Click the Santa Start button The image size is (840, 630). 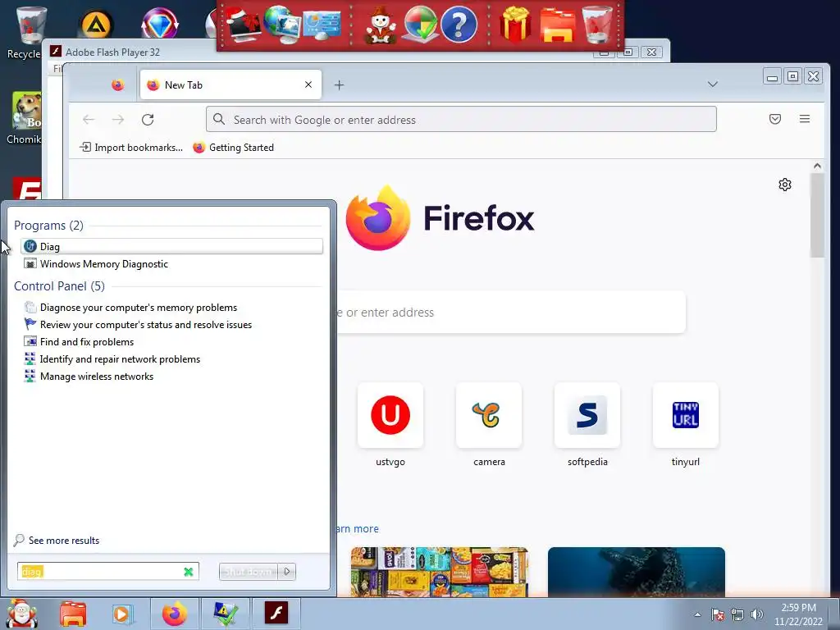coord(21,614)
